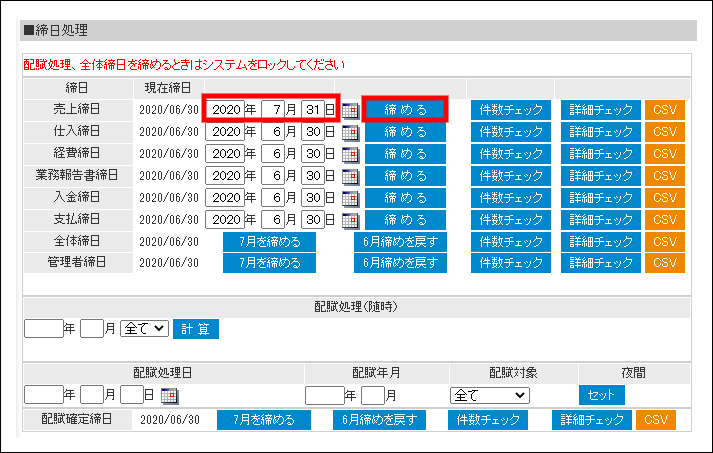Run 詳細チェック for 配賦確定締日
Screen dimensions: 713x453
click(592, 419)
